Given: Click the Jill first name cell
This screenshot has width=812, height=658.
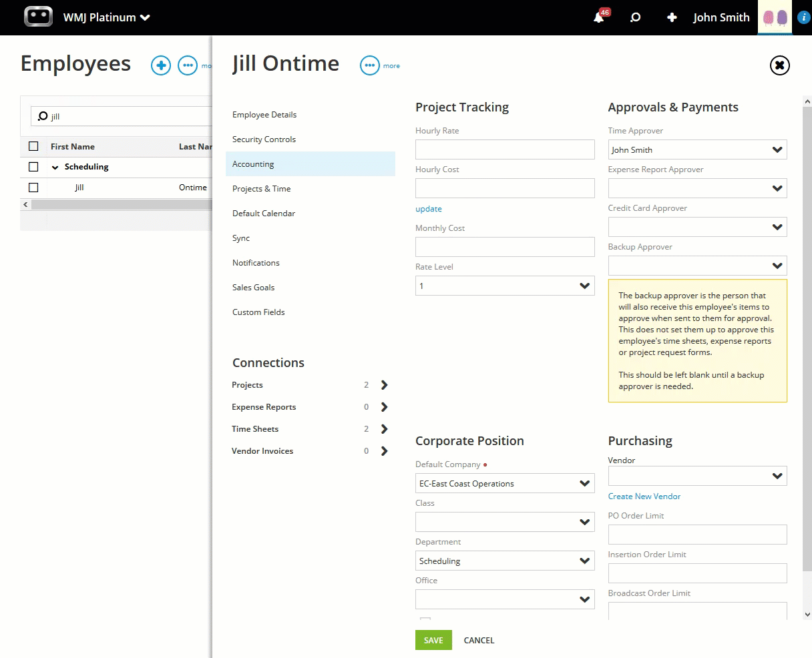Looking at the screenshot, I should point(79,188).
